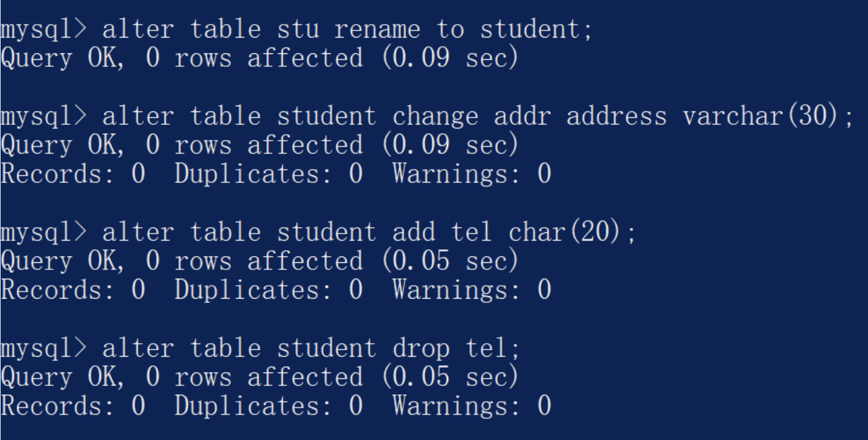Click the old column name 'addr'

(522, 117)
